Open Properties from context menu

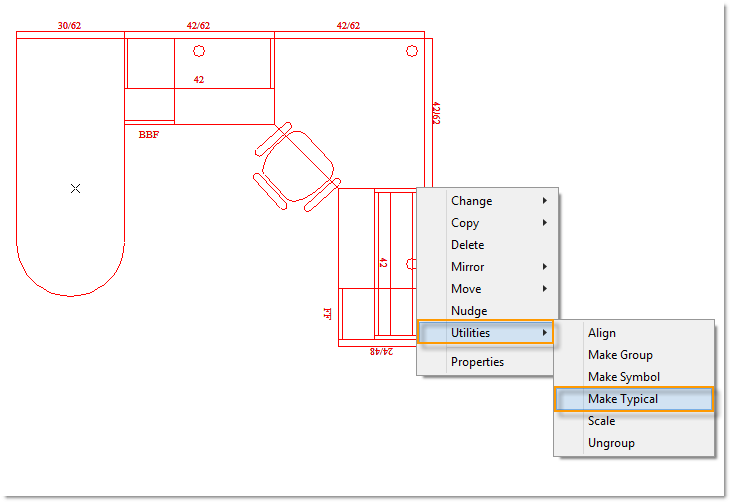click(487, 362)
